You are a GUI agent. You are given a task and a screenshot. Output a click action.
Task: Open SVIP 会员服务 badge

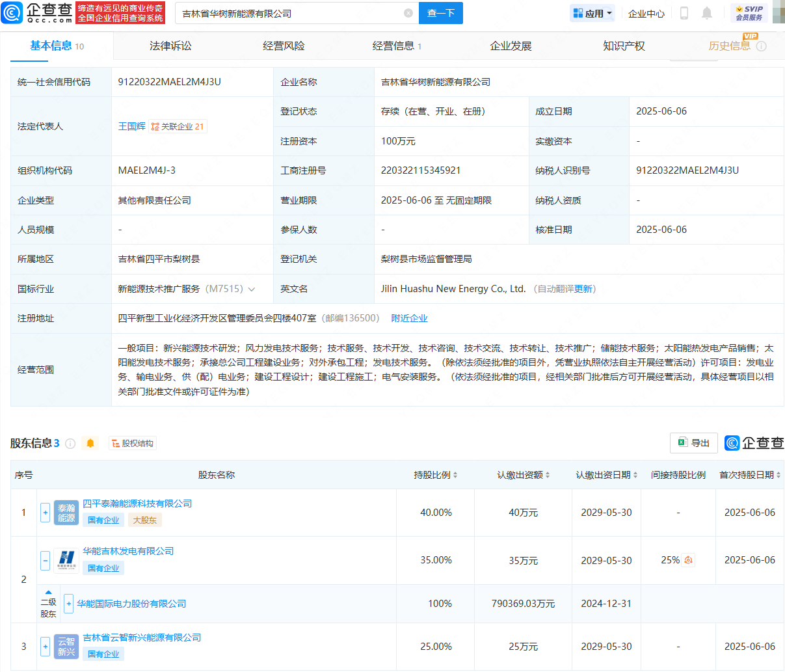[x=749, y=13]
